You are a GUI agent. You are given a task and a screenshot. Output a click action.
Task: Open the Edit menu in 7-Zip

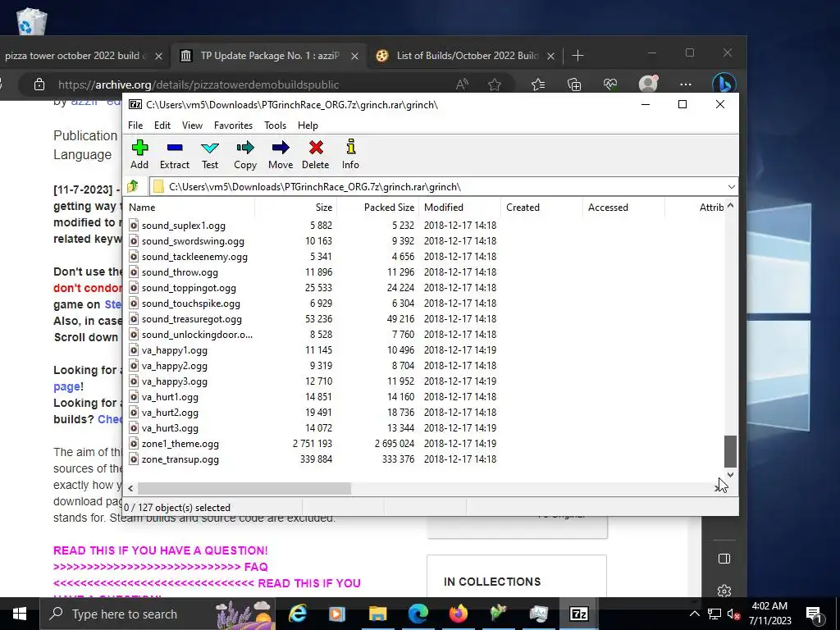(x=162, y=126)
